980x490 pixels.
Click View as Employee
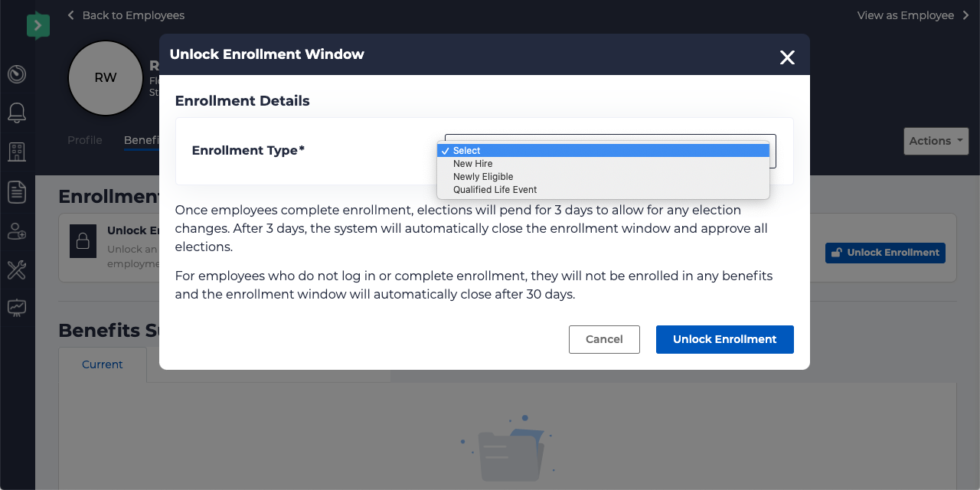tap(908, 15)
